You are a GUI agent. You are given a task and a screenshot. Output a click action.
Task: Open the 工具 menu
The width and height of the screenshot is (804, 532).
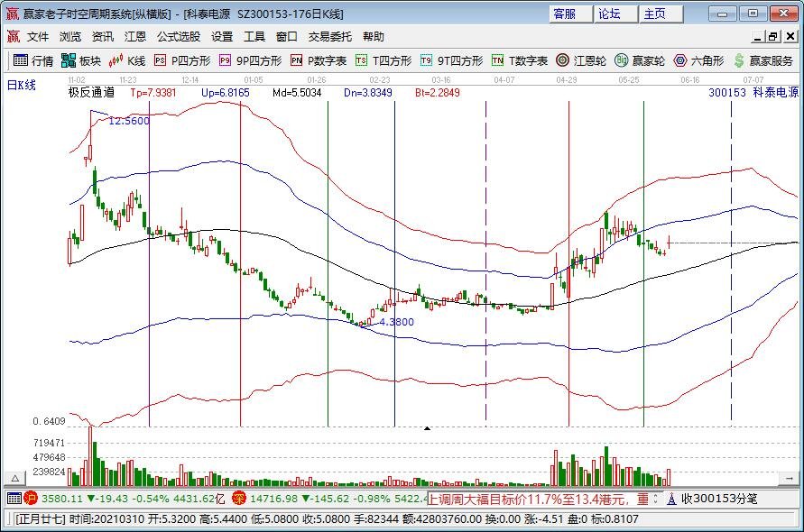(x=254, y=36)
